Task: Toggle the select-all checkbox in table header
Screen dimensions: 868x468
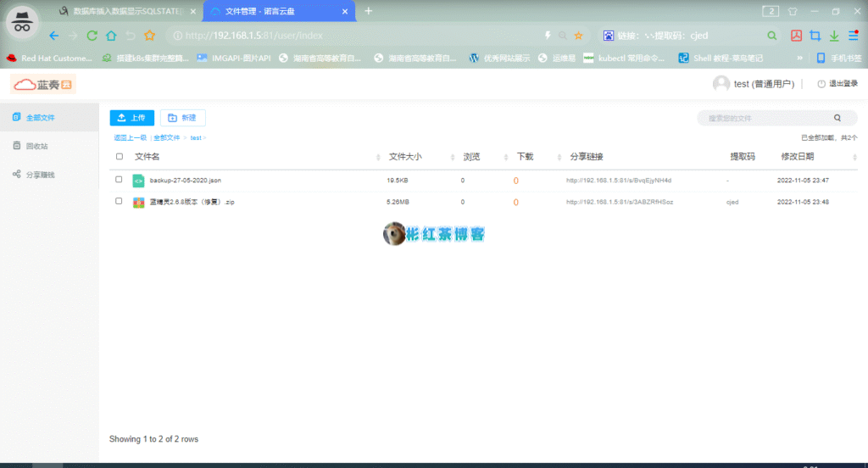Action: click(x=120, y=157)
